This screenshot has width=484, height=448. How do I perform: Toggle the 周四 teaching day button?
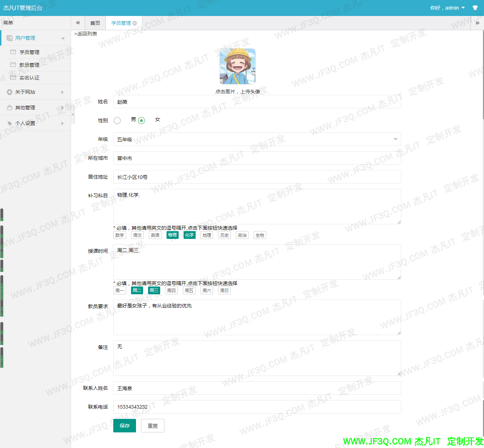(172, 290)
